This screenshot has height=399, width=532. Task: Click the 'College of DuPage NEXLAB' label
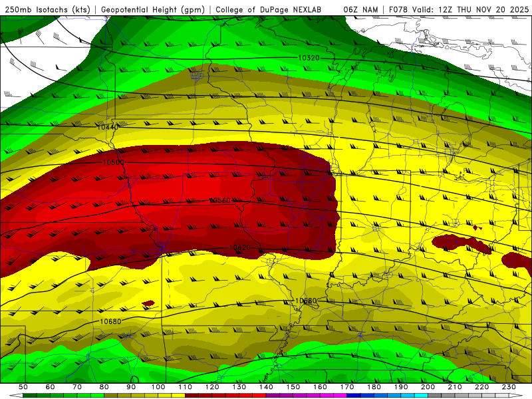(x=269, y=9)
